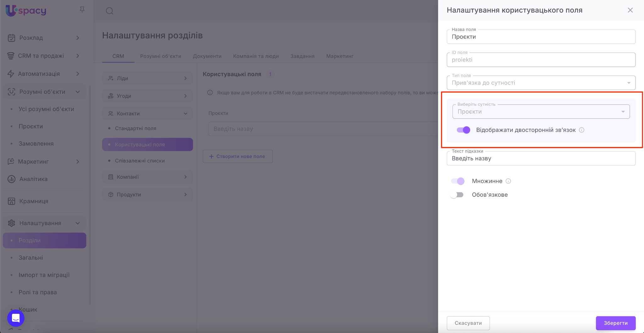Image resolution: width=644 pixels, height=333 pixels.
Task: Click info icon next to Множинне
Action: (x=508, y=181)
